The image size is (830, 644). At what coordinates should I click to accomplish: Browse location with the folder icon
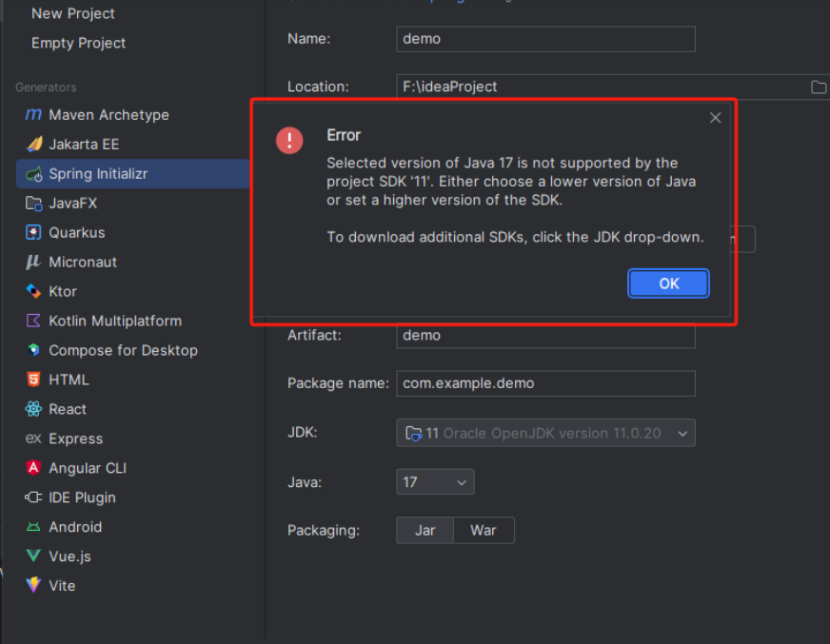click(819, 87)
